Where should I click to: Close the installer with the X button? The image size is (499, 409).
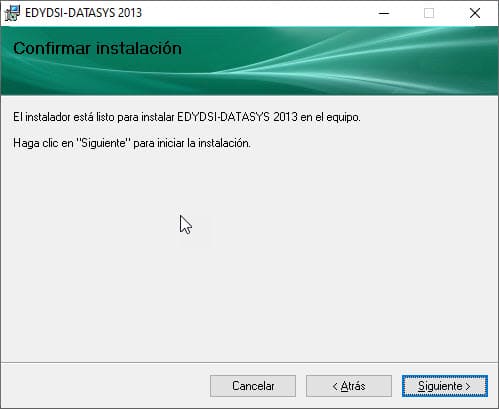click(x=475, y=13)
